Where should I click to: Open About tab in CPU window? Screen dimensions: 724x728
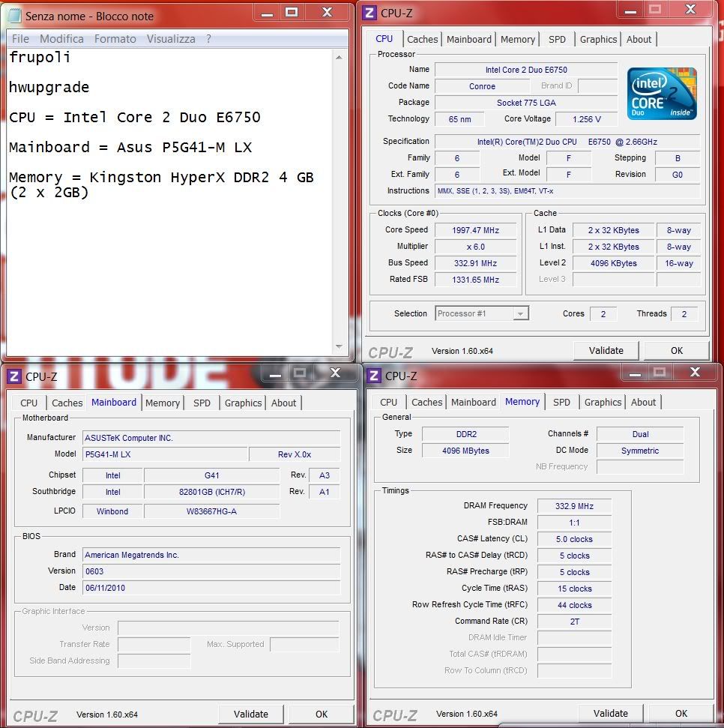639,40
